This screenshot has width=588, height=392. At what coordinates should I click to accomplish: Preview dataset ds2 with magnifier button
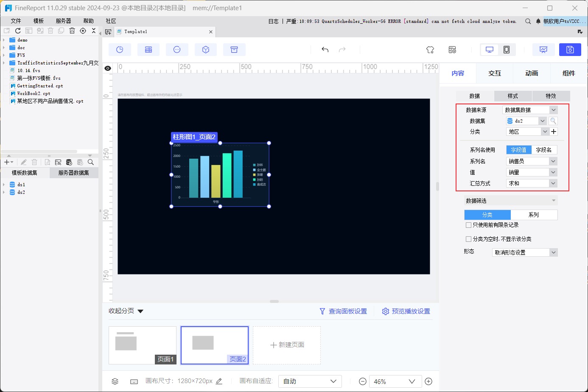553,121
